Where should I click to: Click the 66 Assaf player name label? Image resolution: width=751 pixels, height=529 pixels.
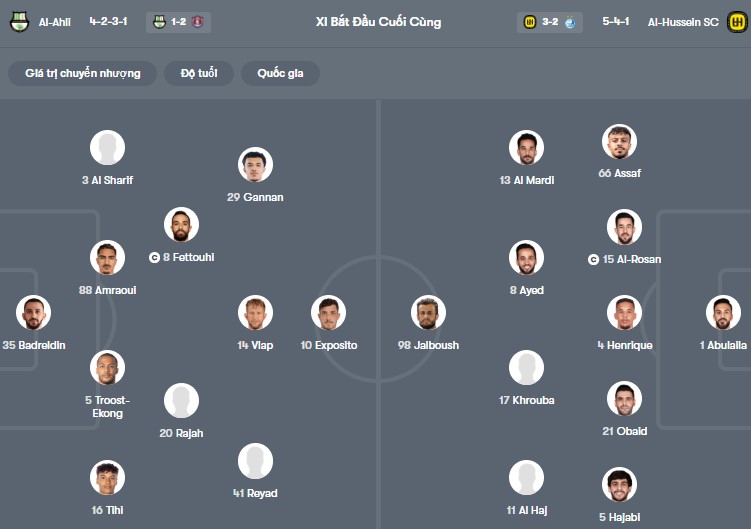click(619, 173)
